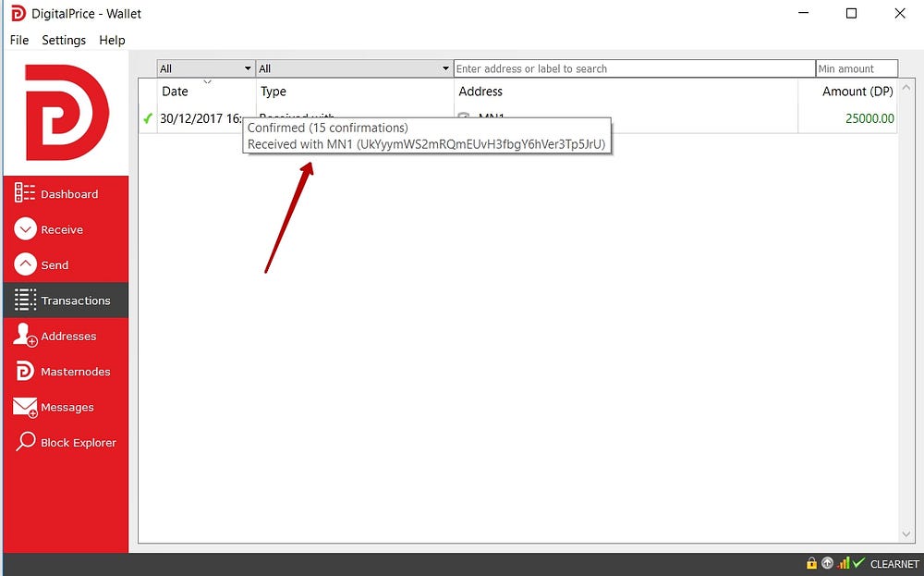The image size is (924, 576).
Task: Open the Help menu
Action: tap(112, 40)
